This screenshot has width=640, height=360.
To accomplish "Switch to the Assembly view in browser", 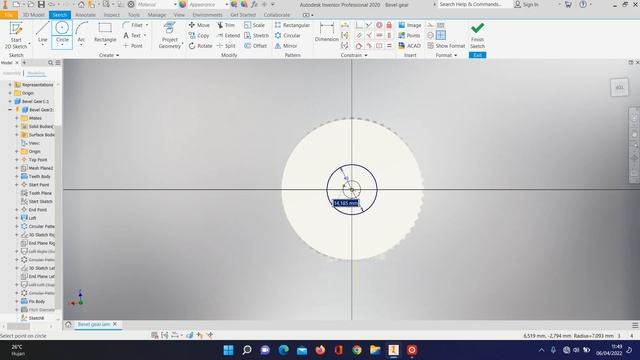I will [11, 73].
